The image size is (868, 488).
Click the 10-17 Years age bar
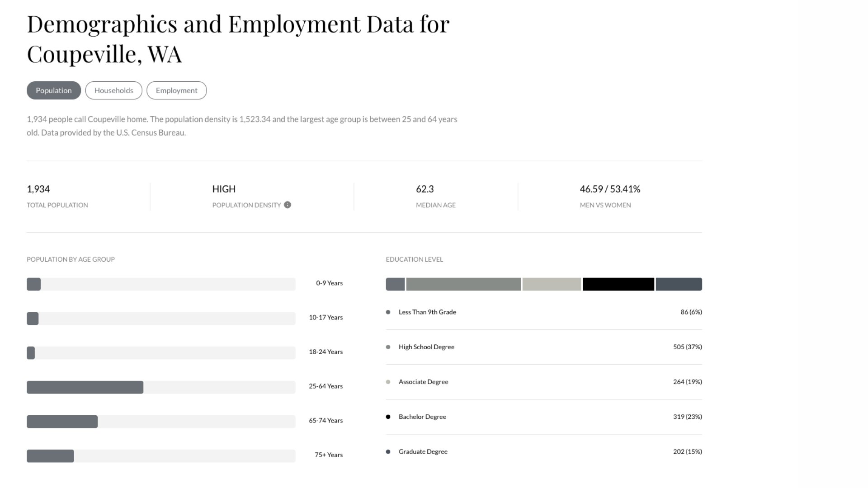coord(33,319)
